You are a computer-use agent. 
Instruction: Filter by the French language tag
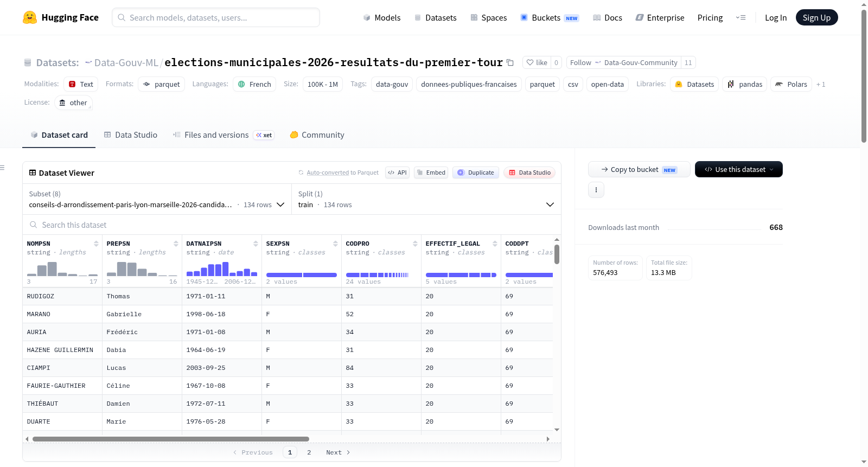[x=254, y=84]
